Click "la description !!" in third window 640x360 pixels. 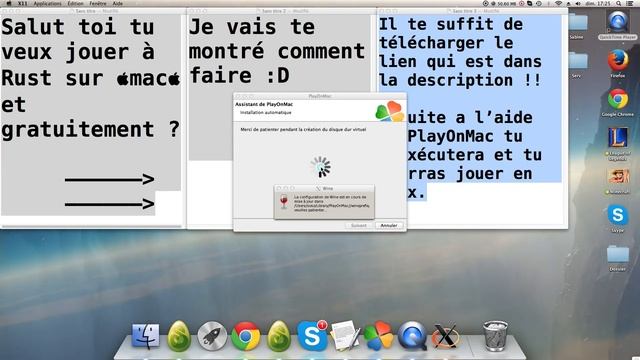tap(460, 80)
